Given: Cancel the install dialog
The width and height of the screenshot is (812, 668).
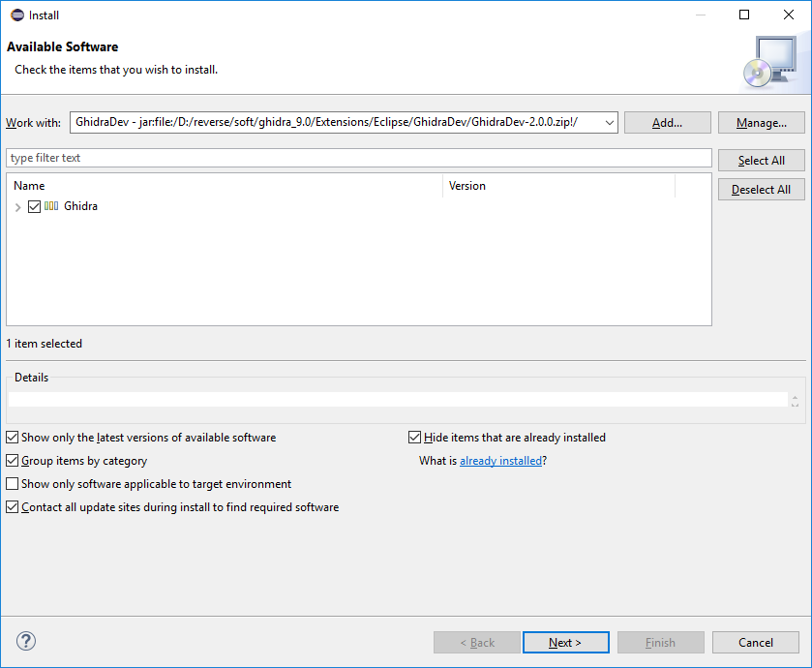Looking at the screenshot, I should (756, 643).
